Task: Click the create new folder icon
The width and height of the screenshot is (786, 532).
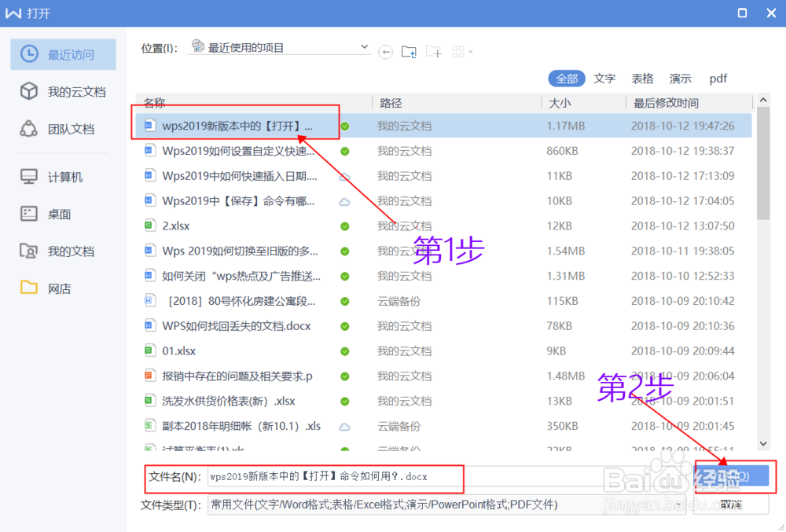Action: coord(434,52)
